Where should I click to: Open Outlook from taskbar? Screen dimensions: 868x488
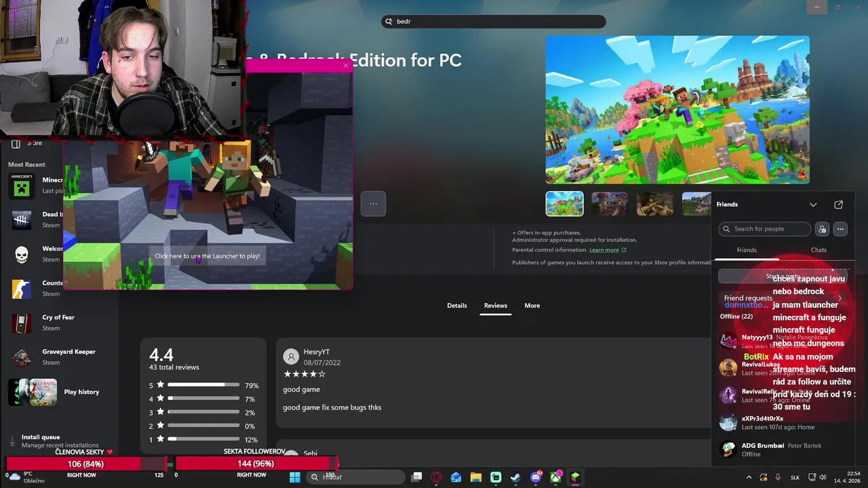click(x=456, y=477)
